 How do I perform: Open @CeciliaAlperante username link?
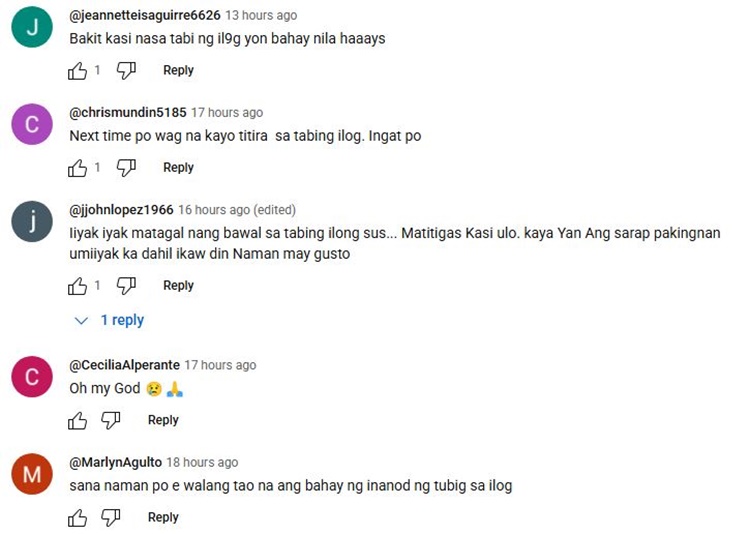(124, 365)
